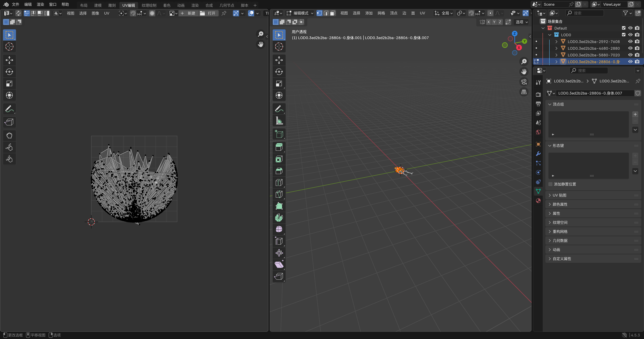Collapse the 形态键 panel

tap(550, 146)
